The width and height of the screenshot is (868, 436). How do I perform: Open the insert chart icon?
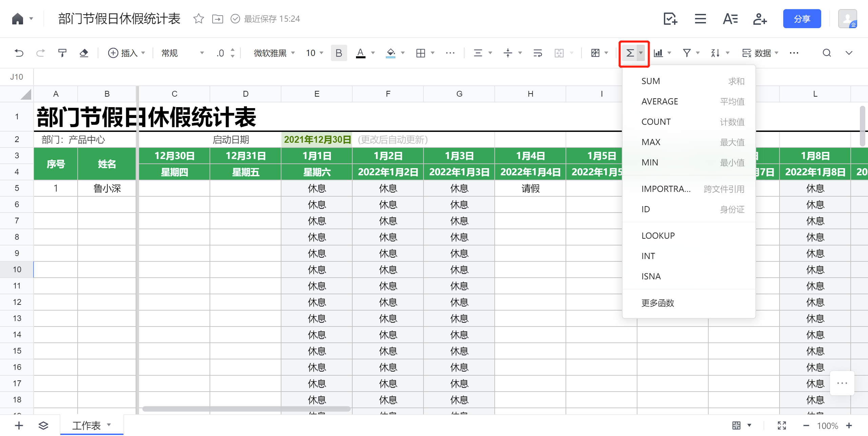click(658, 53)
